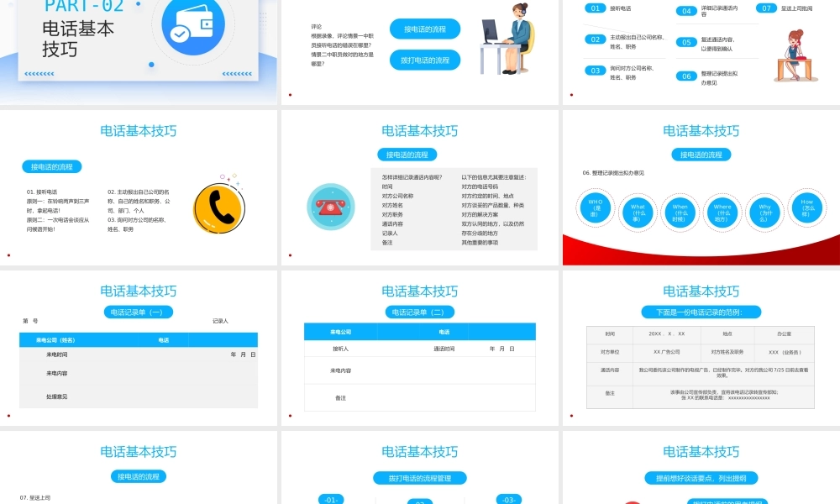Click the red rotary telephone icon
Viewport: 840px width, 504px height.
click(x=330, y=207)
